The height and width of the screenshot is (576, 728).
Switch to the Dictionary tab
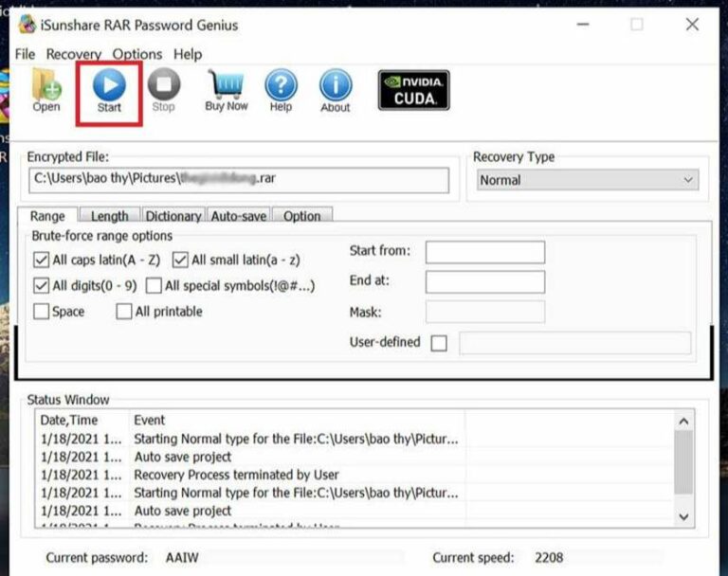click(173, 216)
